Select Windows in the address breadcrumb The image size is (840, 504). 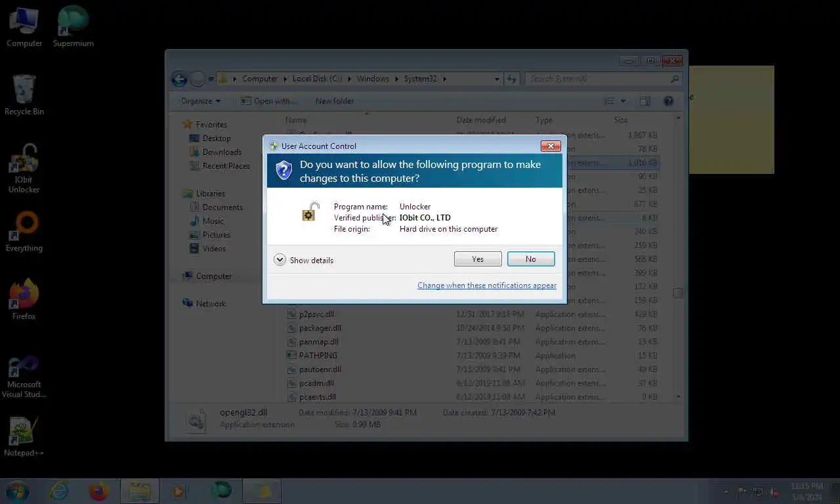(x=373, y=79)
